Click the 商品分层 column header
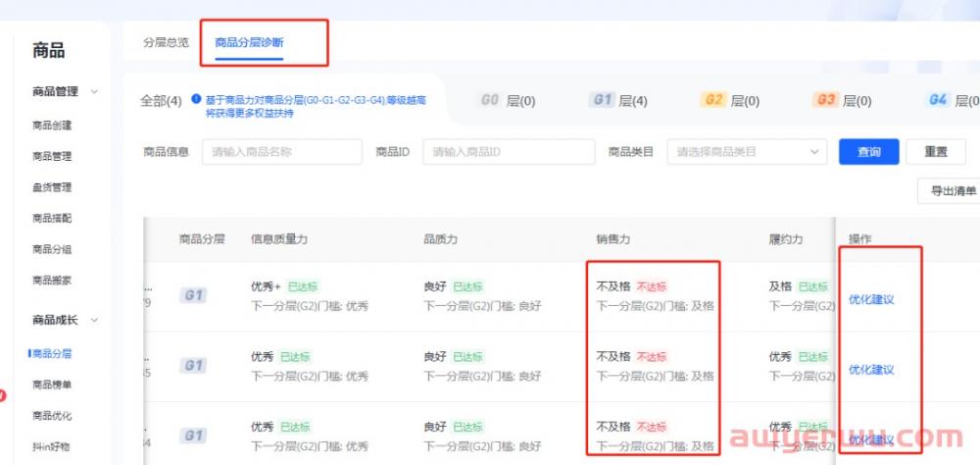980x465 pixels. (x=202, y=239)
